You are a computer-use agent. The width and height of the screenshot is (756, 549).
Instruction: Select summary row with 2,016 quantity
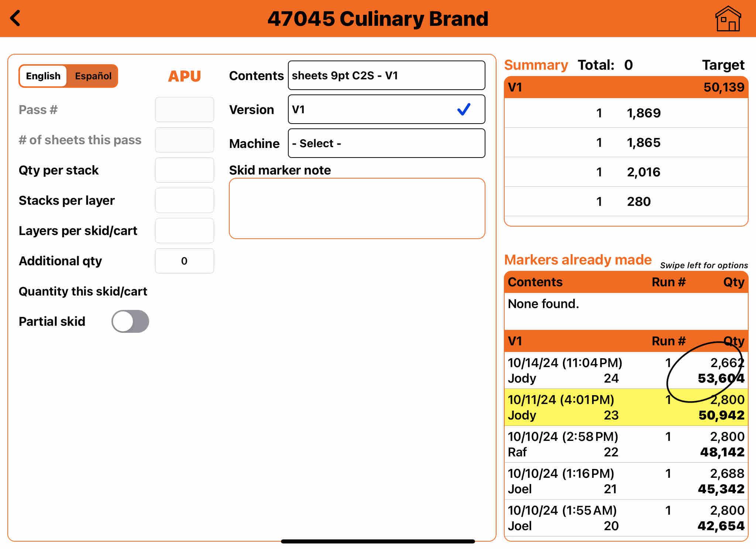click(626, 172)
